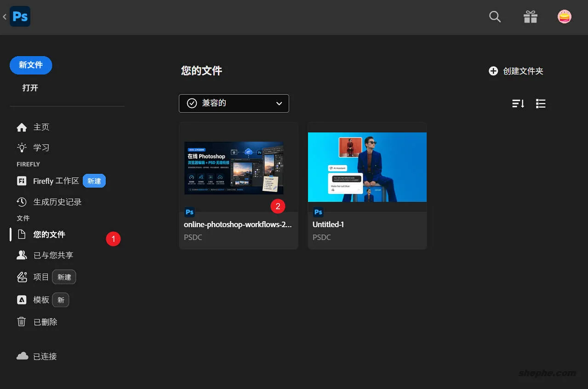Click the blue 新文件 button
Screen dimensions: 588x389
tap(31, 65)
